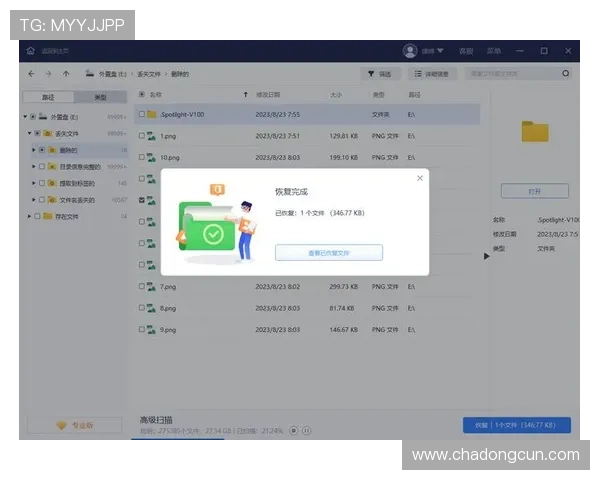Expand the 文件名丢失的 tree node
Viewport: 600px width, 480px height.
coord(34,200)
